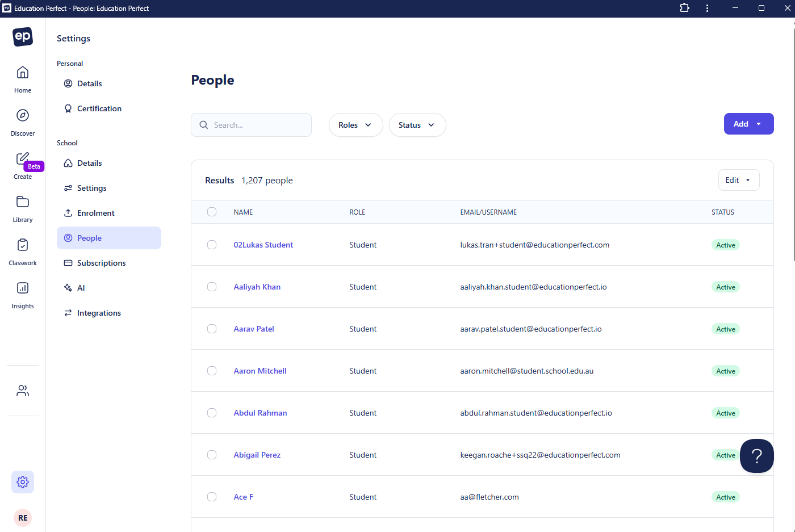The image size is (795, 532).
Task: Click the Subscriptions card icon
Action: [x=68, y=263]
